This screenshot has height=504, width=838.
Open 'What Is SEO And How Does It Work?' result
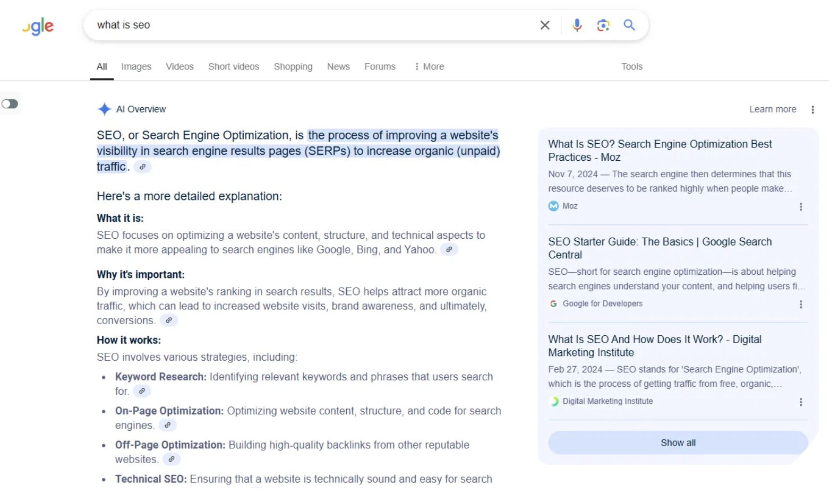pos(655,346)
